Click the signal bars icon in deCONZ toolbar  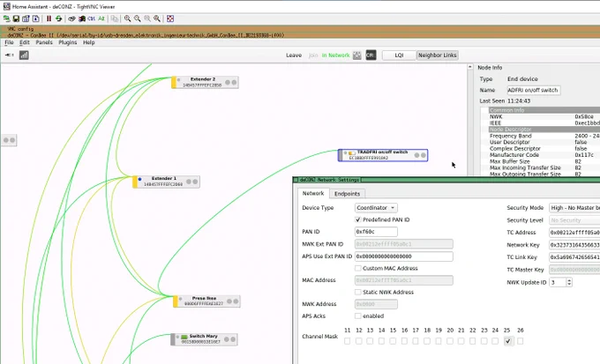pos(24,55)
